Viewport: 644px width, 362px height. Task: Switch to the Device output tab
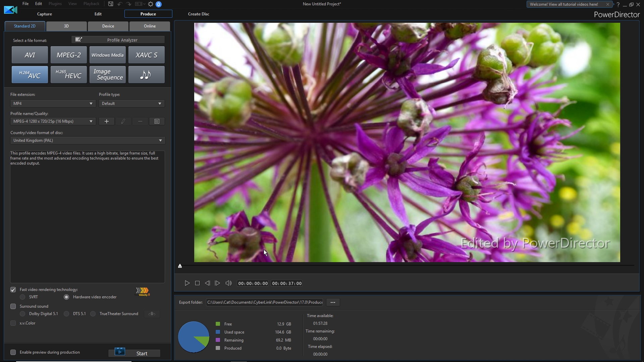(x=108, y=25)
